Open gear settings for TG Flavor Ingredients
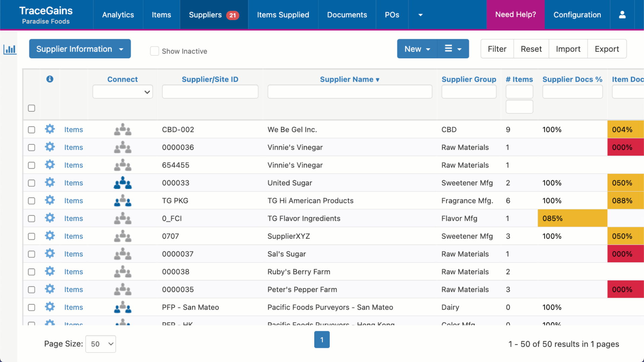The width and height of the screenshot is (644, 362). 50,218
